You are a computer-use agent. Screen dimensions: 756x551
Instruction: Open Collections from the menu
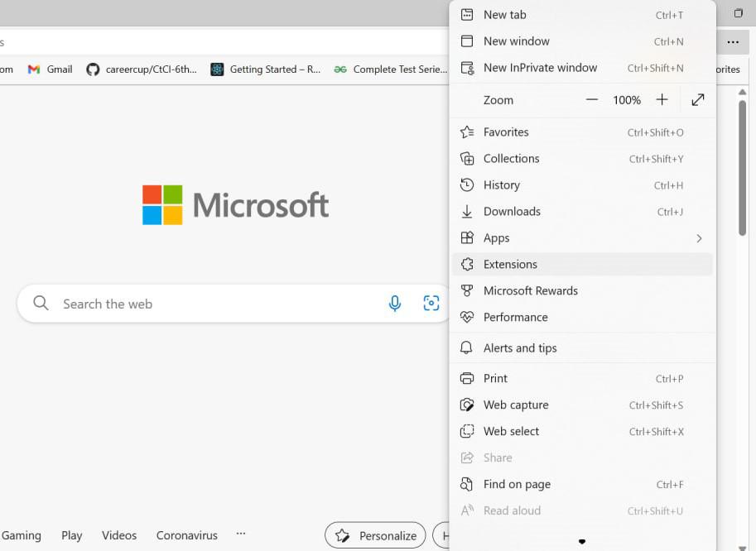582,159
